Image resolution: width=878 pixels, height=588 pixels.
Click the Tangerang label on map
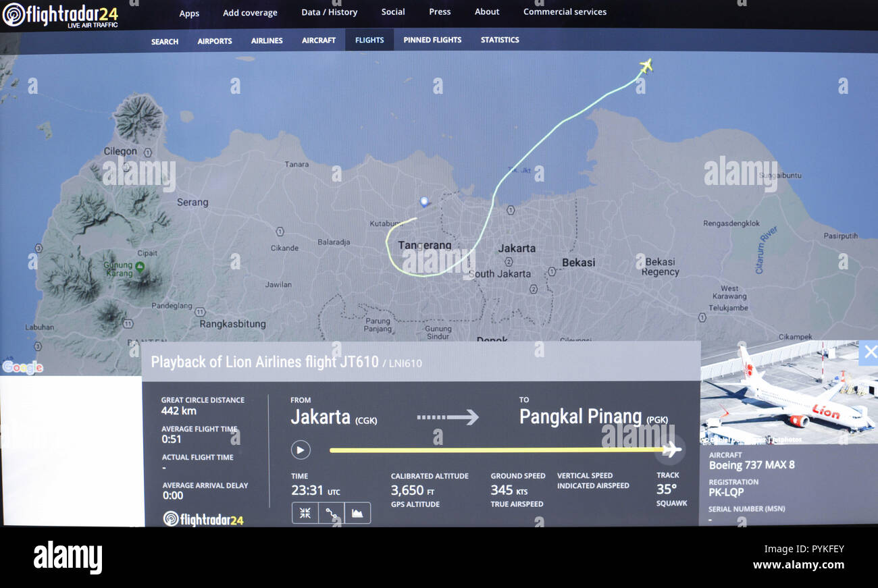(425, 245)
